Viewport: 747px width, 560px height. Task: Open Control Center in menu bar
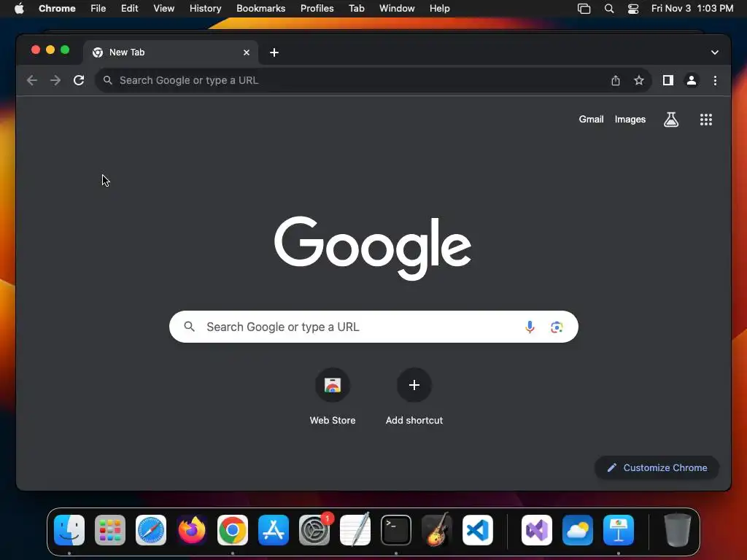click(x=632, y=9)
